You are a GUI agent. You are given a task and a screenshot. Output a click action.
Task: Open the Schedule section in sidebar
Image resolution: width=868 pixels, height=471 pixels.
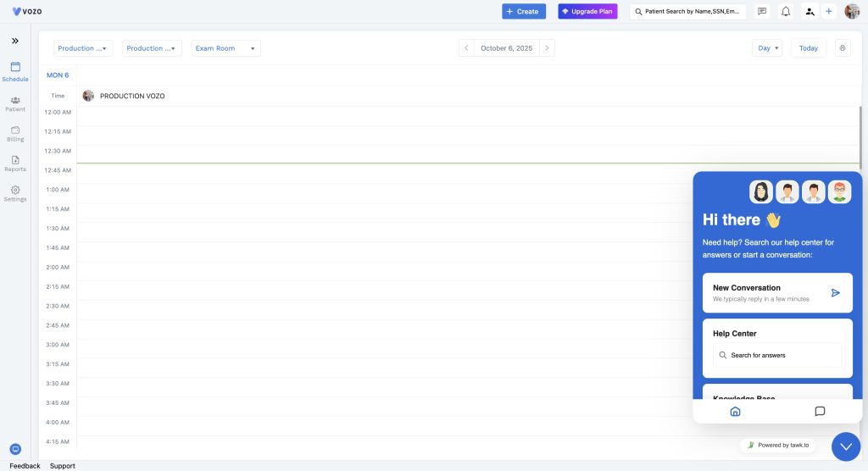coord(15,71)
